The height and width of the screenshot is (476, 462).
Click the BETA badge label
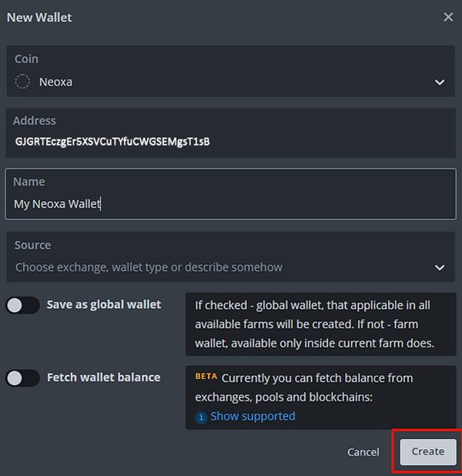(x=206, y=377)
